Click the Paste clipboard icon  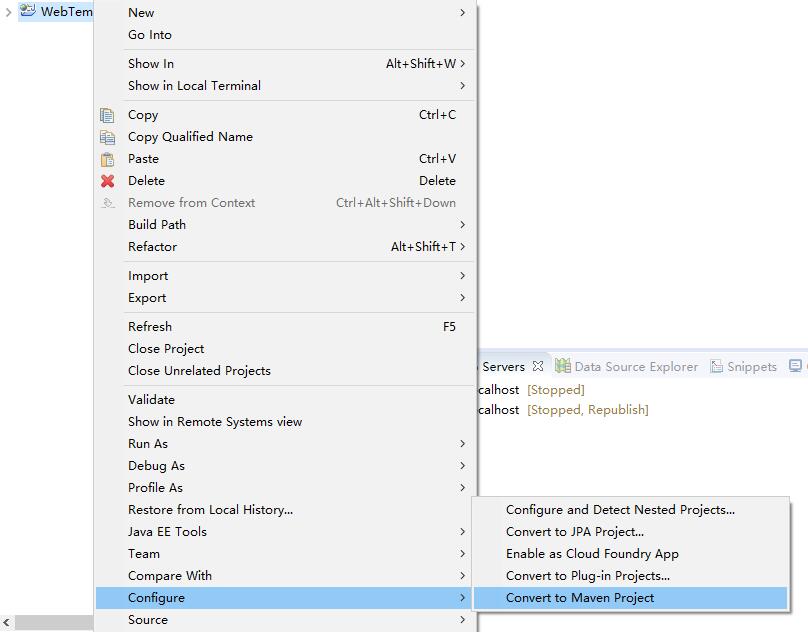point(107,159)
